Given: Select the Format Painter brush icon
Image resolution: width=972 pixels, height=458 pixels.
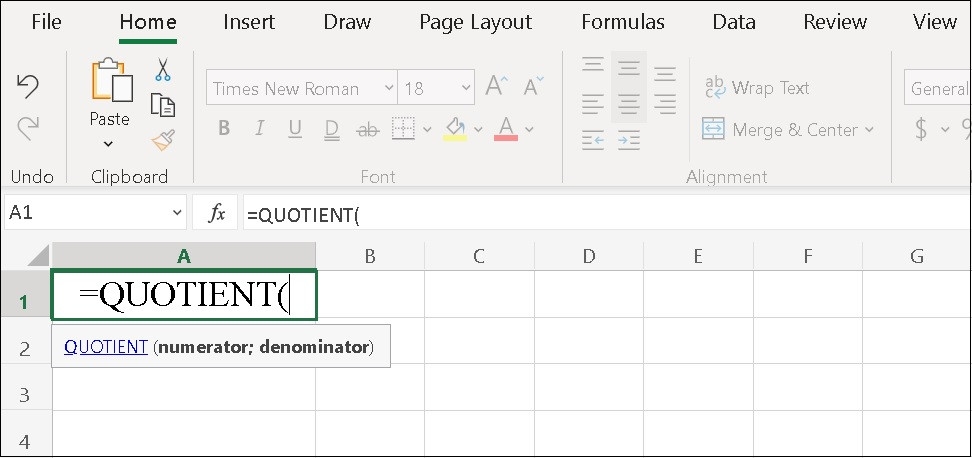Looking at the screenshot, I should 162,140.
